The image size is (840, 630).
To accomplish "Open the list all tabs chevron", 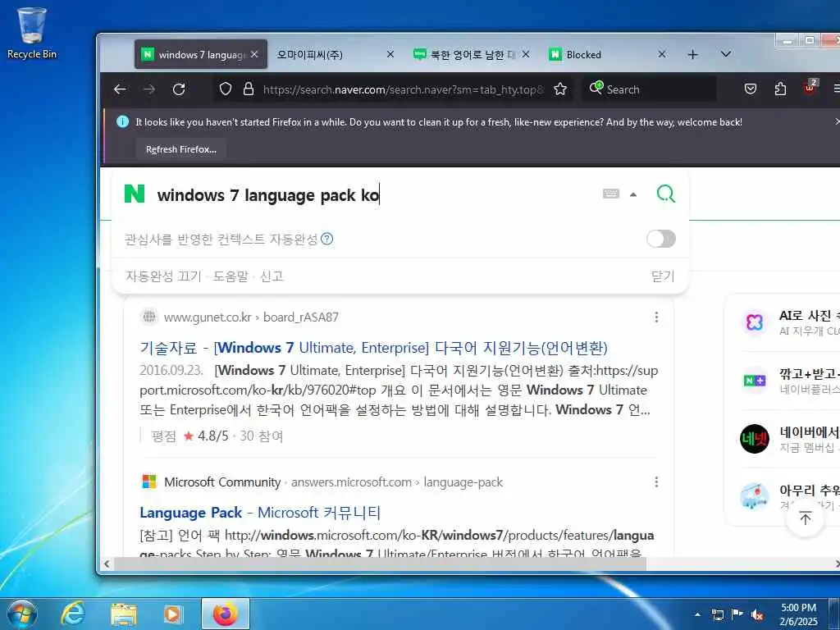I will [x=726, y=54].
